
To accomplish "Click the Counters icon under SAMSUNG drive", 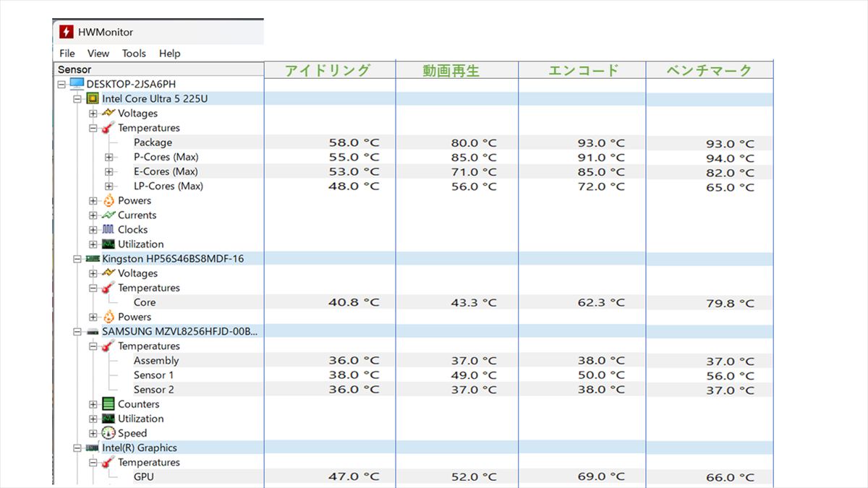I will point(109,404).
